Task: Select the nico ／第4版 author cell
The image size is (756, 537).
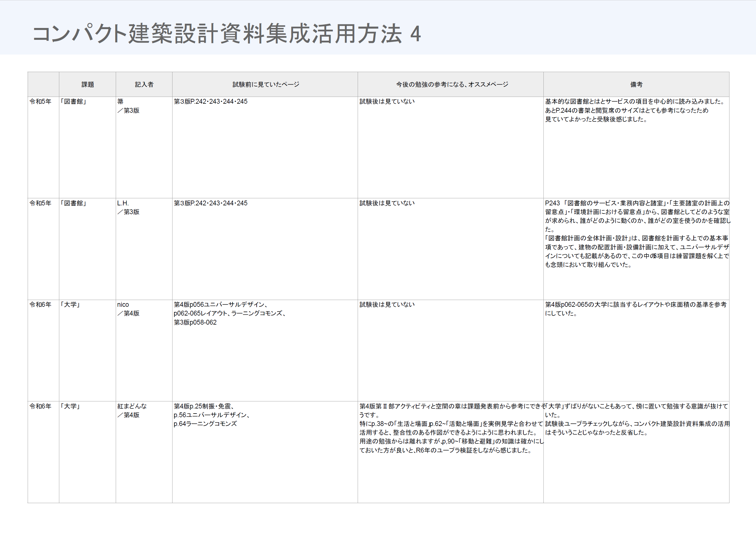Action: 129,309
